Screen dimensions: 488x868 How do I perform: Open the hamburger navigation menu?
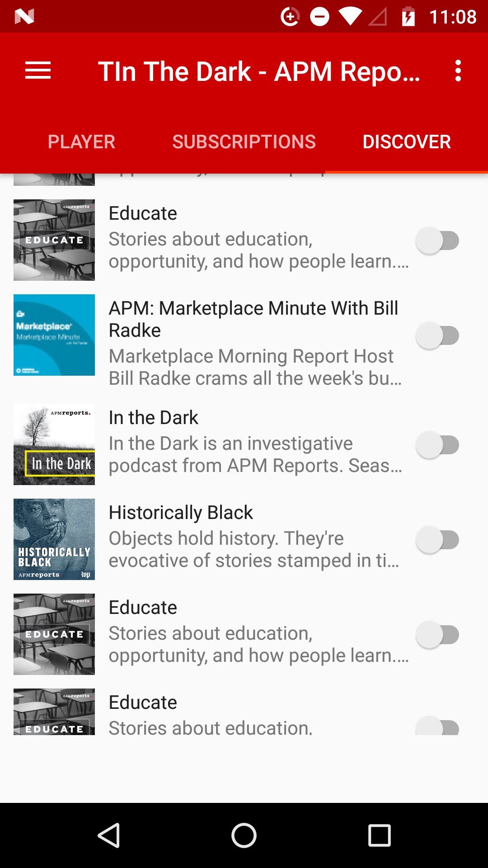coord(38,71)
